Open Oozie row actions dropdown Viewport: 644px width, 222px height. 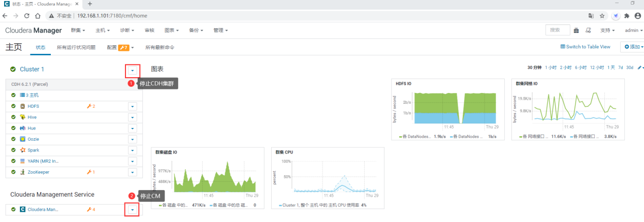tap(133, 139)
